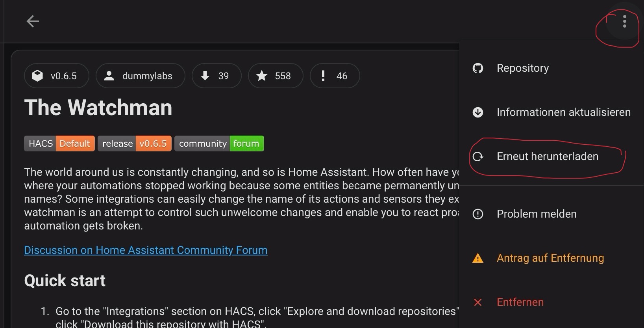Image resolution: width=644 pixels, height=328 pixels.
Task: Select the Repository menu entry
Action: coord(522,68)
